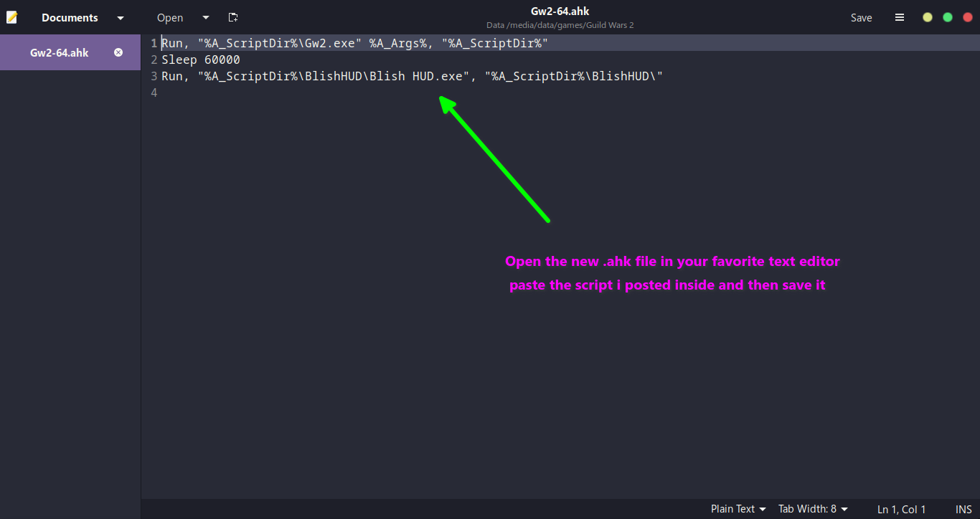
Task: Save the Gw2-64.ahk file
Action: (x=861, y=17)
